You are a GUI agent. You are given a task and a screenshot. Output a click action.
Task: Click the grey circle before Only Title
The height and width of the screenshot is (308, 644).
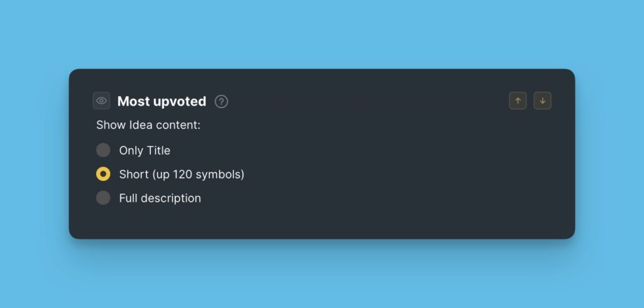click(103, 150)
